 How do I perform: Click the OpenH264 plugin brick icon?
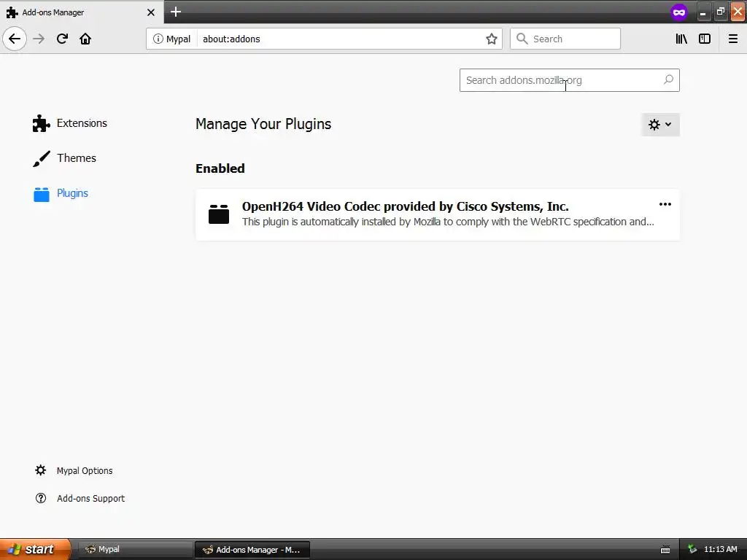[x=219, y=214]
